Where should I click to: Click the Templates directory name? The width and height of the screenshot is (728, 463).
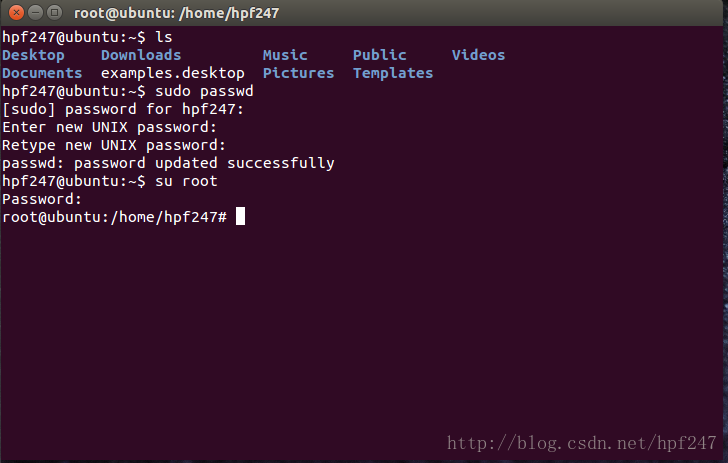point(393,73)
